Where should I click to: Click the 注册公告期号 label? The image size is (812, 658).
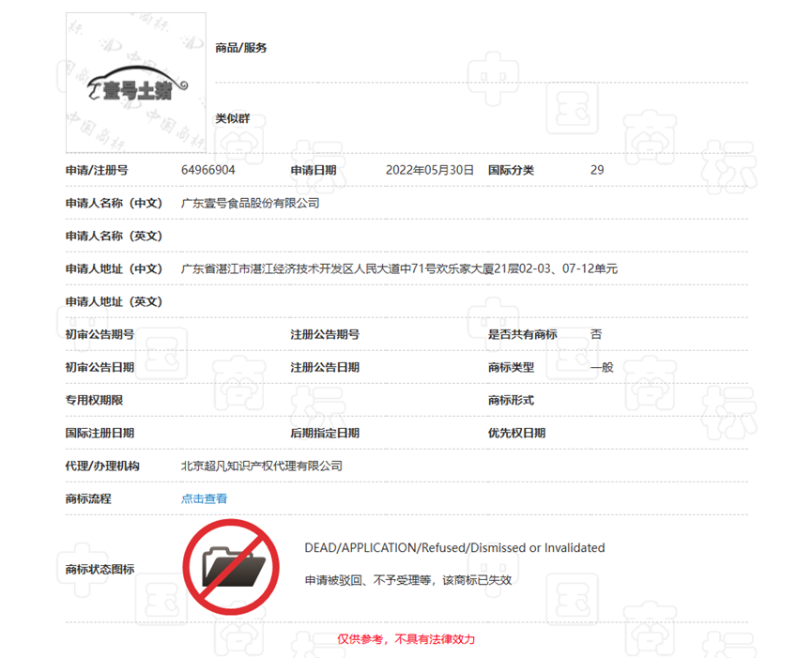(325, 334)
